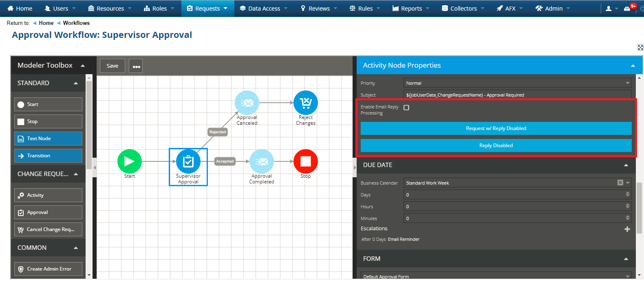The image size is (644, 282).
Task: Click the Request w/ Reply Disabled button
Action: 496,128
